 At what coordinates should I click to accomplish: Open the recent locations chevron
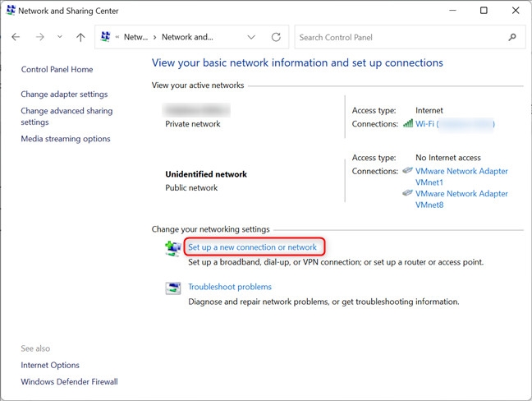click(60, 37)
